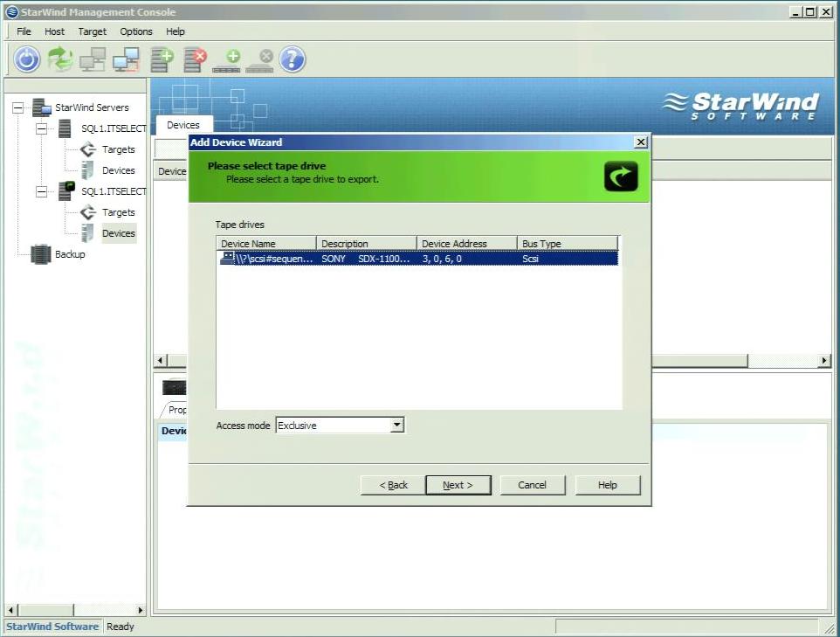
Task: Click the tape drive icon in list row
Action: coord(228,258)
